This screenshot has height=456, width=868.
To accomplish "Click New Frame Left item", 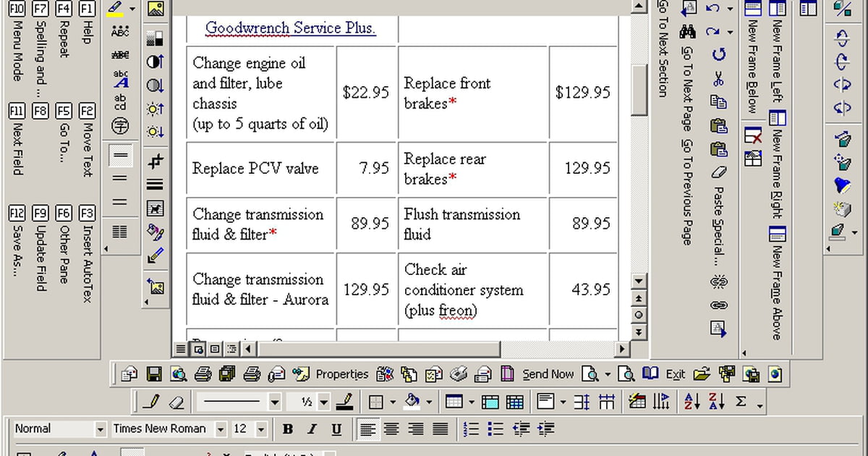I will 778,52.
